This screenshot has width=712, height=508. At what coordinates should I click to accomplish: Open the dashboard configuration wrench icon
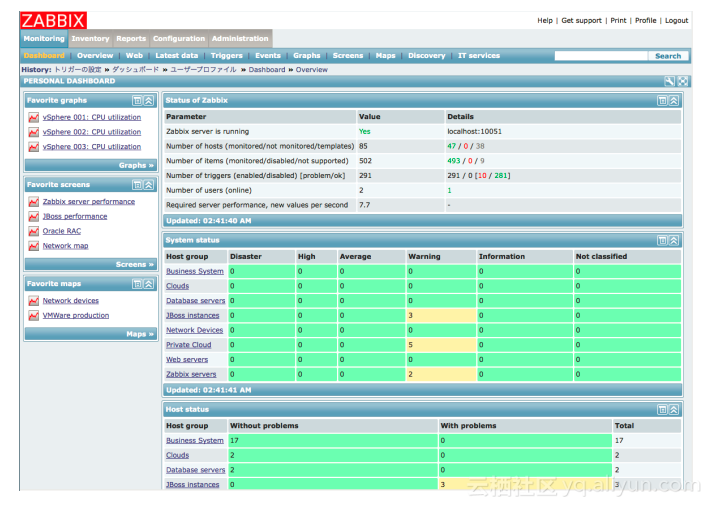pos(669,81)
